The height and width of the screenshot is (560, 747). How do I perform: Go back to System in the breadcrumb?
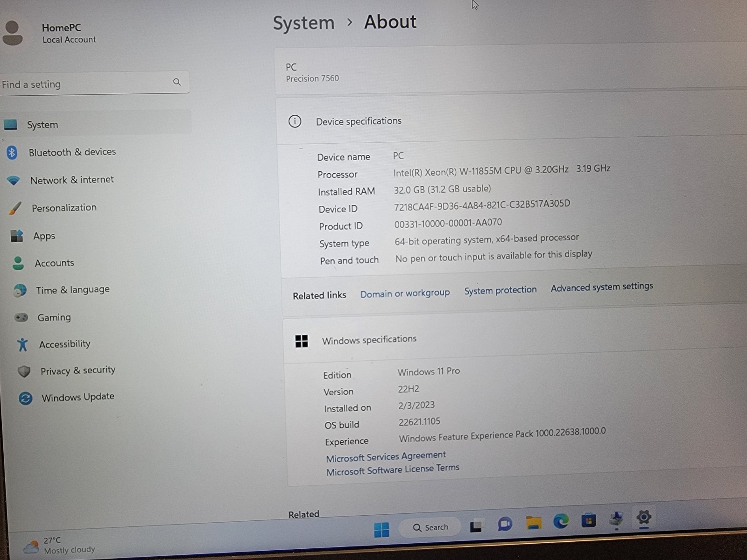tap(303, 23)
